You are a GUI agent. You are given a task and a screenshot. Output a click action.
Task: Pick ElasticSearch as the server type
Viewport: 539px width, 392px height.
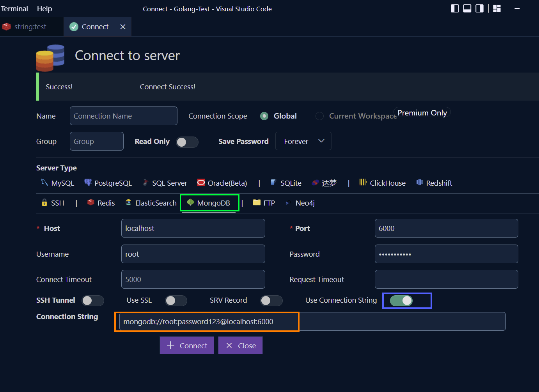tap(155, 203)
